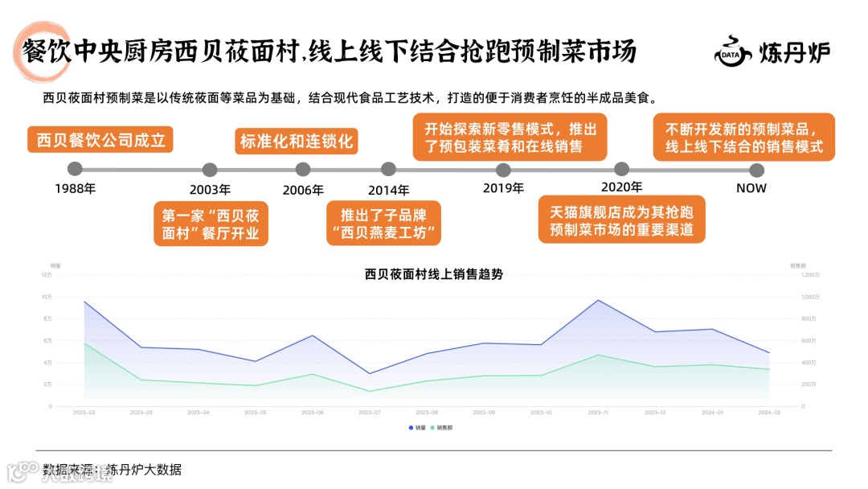Select the subtitle sentence about 西贝莜面村预制菜

point(351,98)
